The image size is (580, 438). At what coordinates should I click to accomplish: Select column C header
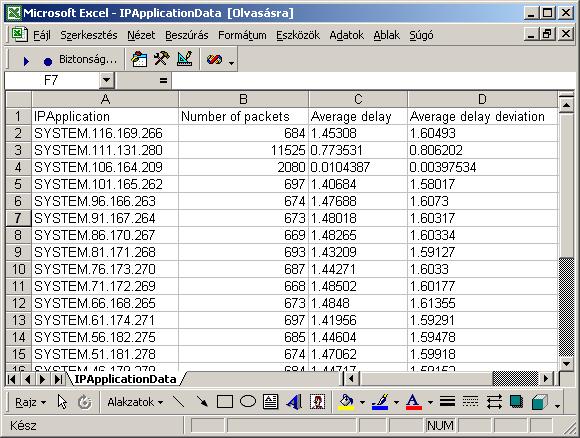point(358,99)
